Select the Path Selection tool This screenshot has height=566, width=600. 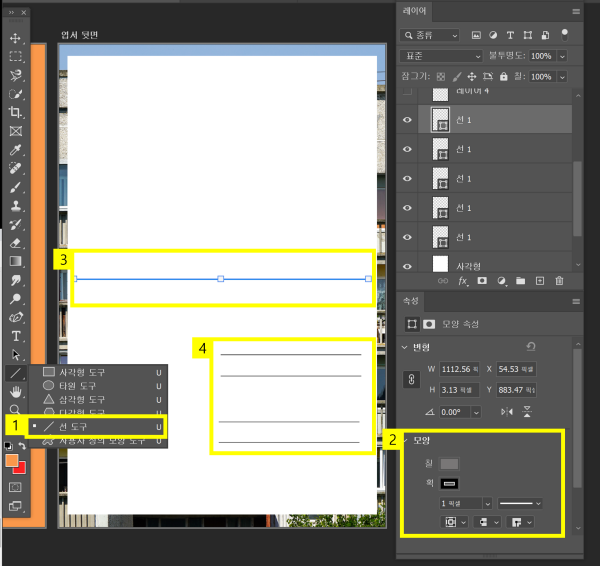pos(15,355)
